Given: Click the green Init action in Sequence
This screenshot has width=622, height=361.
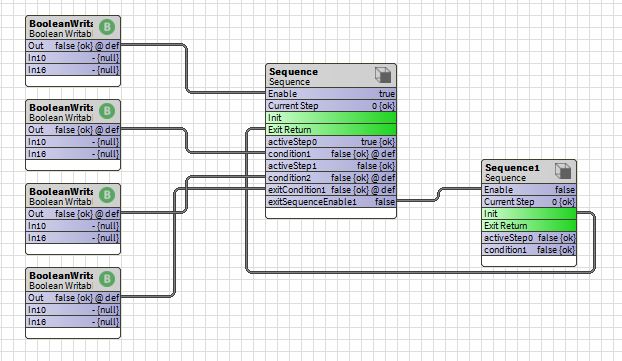Looking at the screenshot, I should pyautogui.click(x=331, y=118).
